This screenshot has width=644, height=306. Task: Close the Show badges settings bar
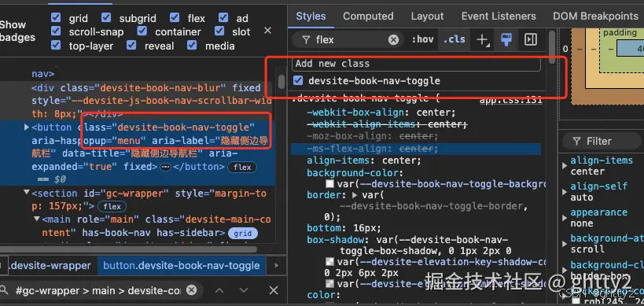coord(268,31)
